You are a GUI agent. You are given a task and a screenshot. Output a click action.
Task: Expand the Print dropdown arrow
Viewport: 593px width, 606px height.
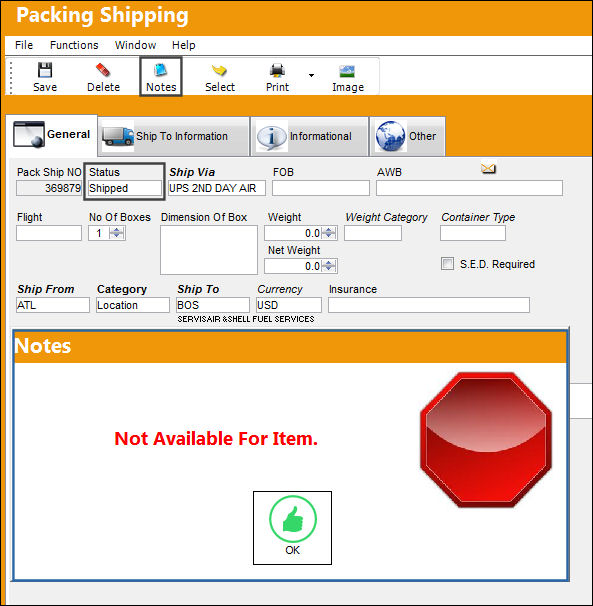[311, 75]
